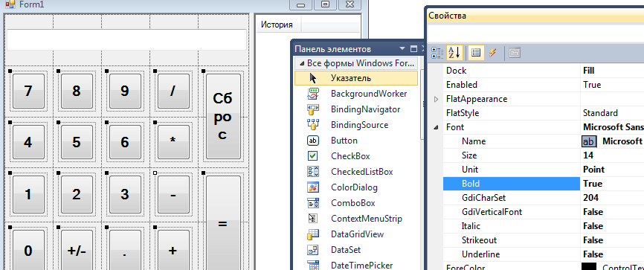Choose DataSet in toolbox

(356, 250)
